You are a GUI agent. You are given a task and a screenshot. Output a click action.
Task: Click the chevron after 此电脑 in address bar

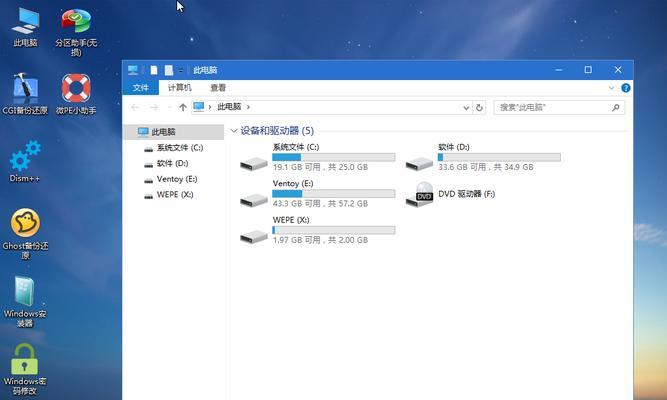click(x=248, y=107)
